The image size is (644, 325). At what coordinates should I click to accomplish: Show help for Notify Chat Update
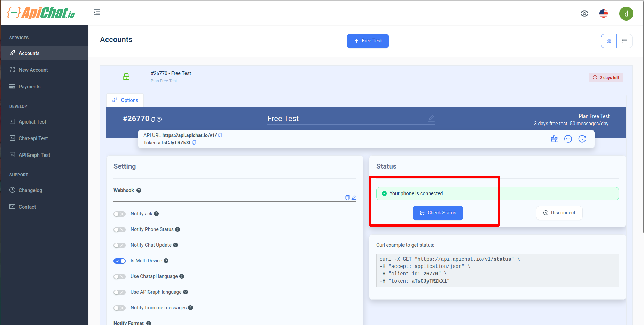click(x=175, y=245)
